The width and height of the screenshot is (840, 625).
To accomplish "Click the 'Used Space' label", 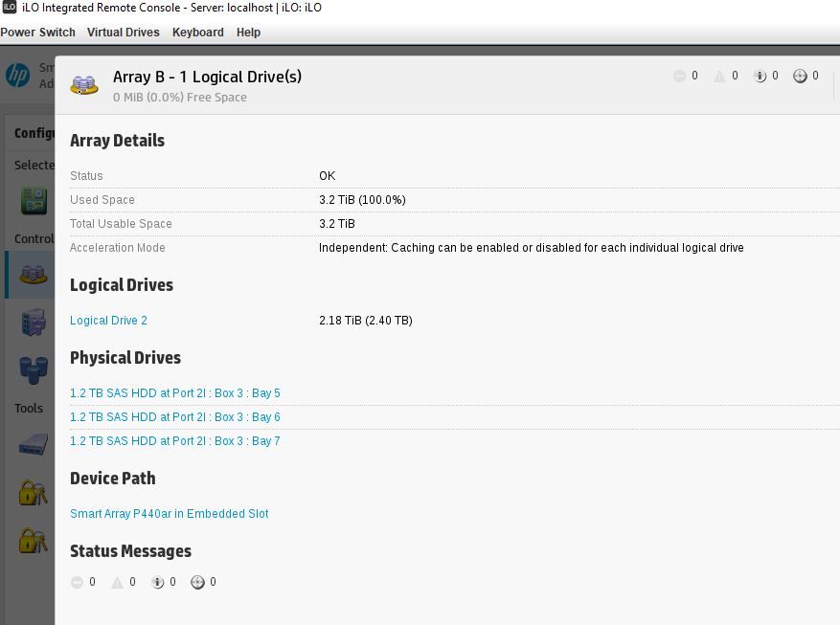I will [x=102, y=200].
